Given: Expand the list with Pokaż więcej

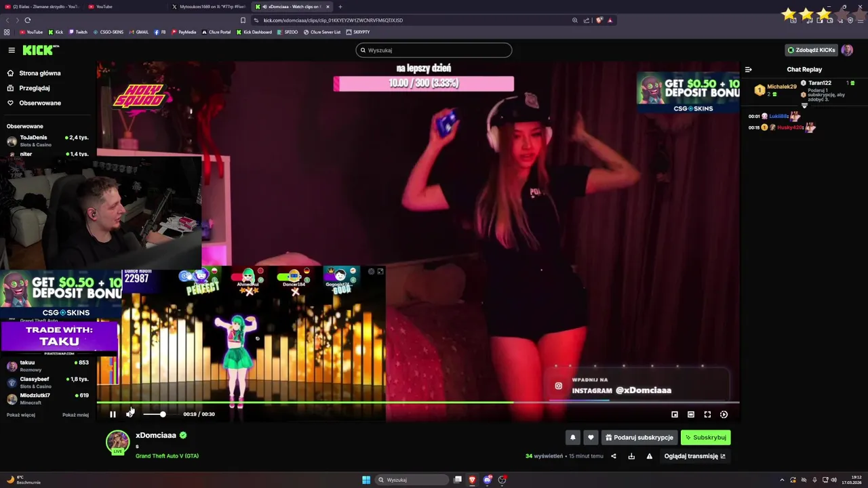Looking at the screenshot, I should click(x=21, y=415).
